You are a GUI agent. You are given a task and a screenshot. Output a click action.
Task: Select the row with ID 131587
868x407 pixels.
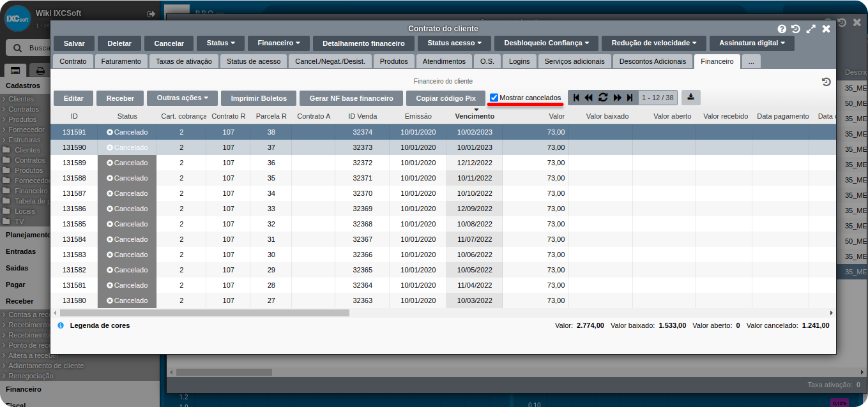443,193
